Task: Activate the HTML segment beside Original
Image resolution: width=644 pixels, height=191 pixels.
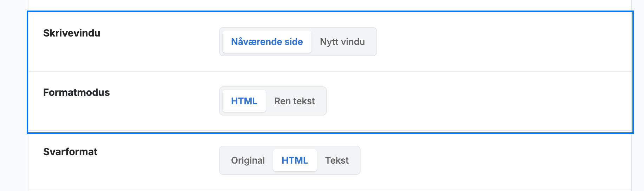Action: [x=295, y=160]
